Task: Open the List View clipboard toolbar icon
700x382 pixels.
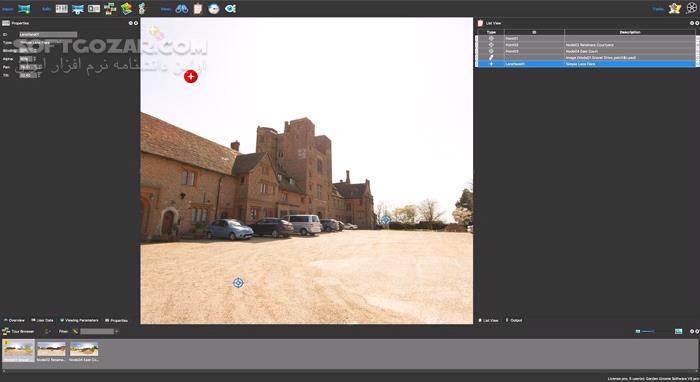Action: click(x=198, y=8)
